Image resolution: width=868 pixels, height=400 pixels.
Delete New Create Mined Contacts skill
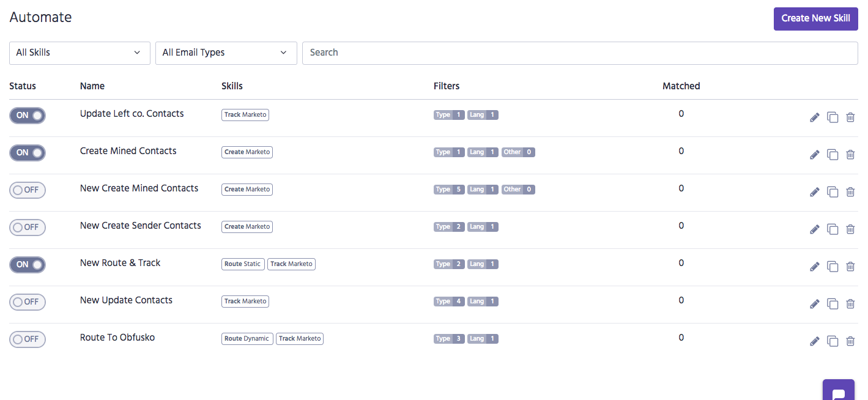850,192
